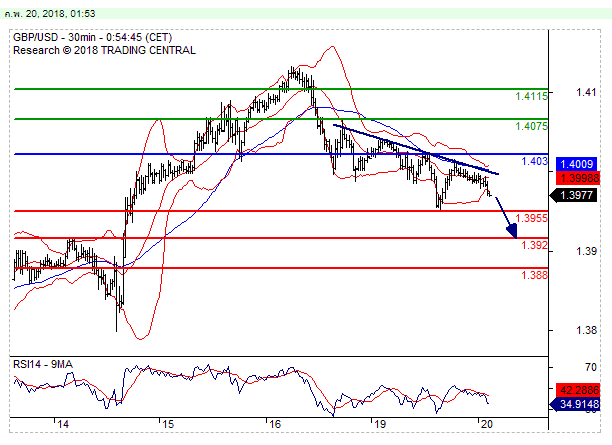The width and height of the screenshot is (612, 445).
Task: Click the 1.41 price axis label
Action: pyautogui.click(x=586, y=93)
